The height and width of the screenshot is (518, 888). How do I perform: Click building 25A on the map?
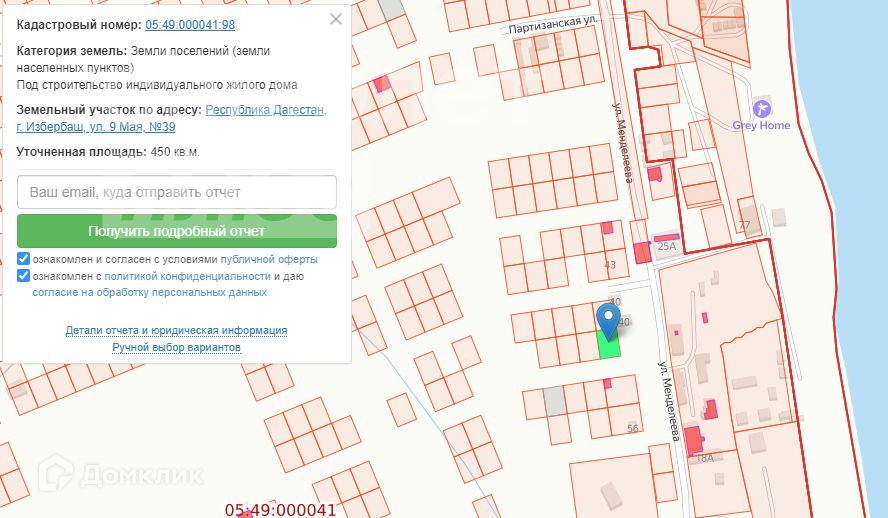(666, 246)
